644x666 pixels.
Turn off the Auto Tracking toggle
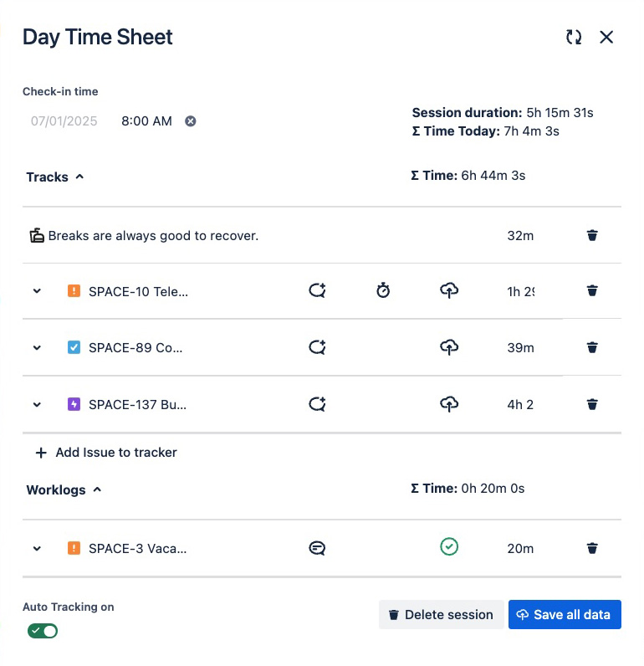pos(43,631)
